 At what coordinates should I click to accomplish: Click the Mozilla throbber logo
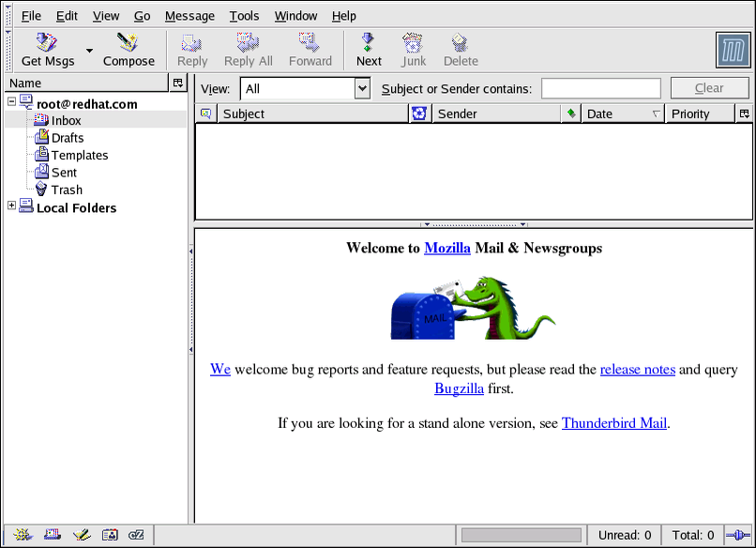click(732, 50)
